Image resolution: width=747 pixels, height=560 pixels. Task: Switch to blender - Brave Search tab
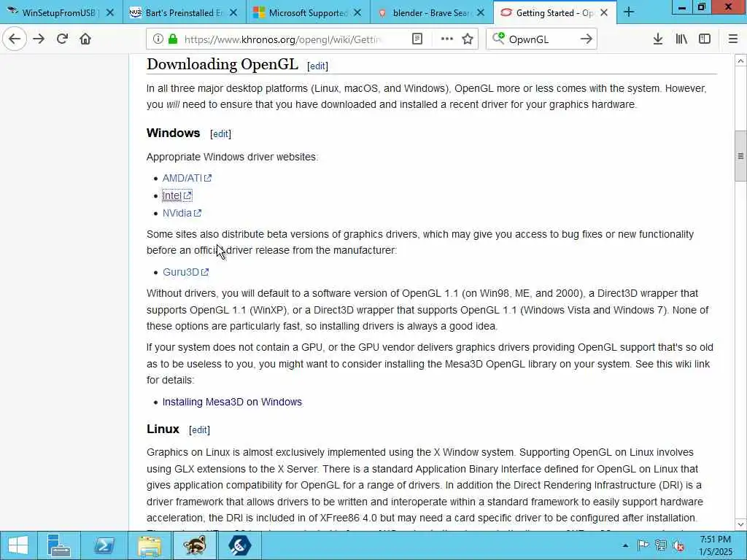point(432,12)
